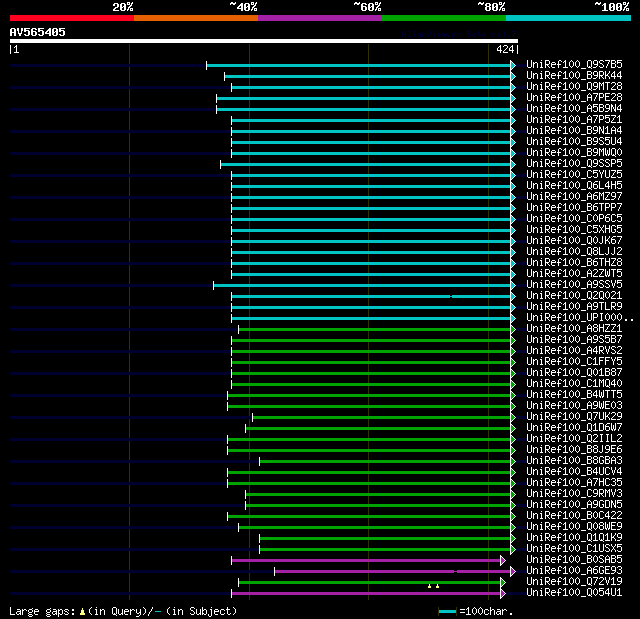This screenshot has height=619, width=640.
Task: Select the UniRef100_Q9MT28 label
Action: click(x=574, y=87)
